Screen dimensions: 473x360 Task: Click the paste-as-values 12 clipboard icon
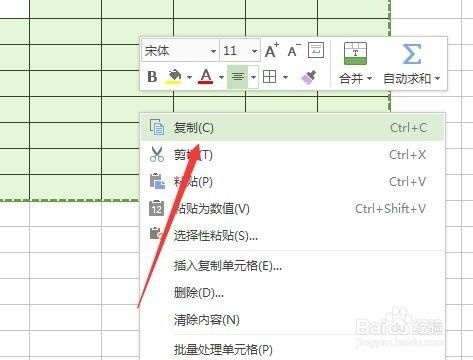[156, 208]
